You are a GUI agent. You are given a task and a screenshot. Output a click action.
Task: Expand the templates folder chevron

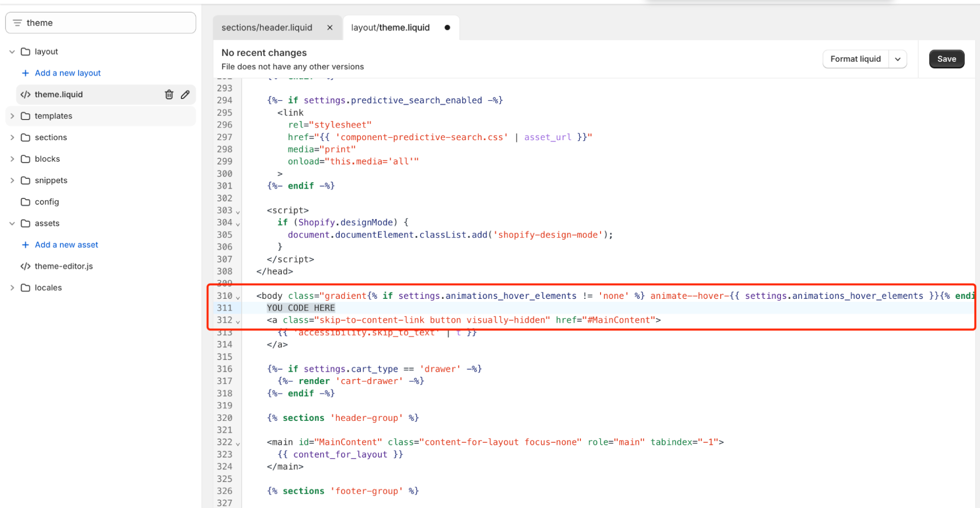tap(12, 116)
